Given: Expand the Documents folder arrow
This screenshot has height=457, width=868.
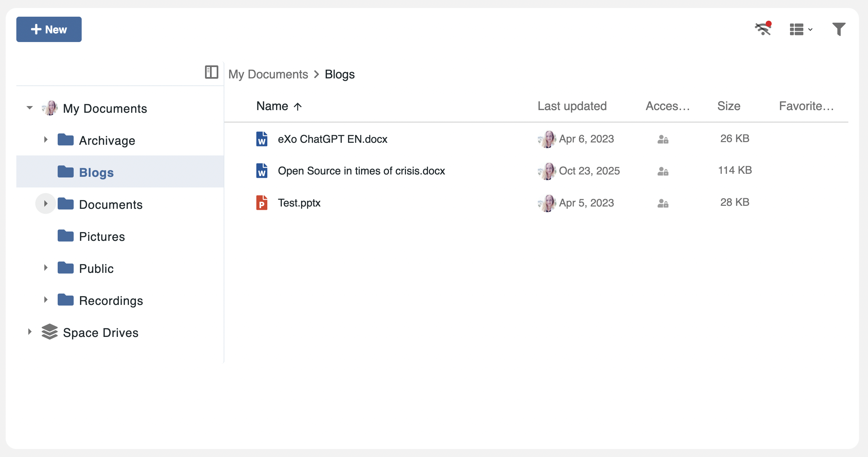Looking at the screenshot, I should tap(45, 204).
